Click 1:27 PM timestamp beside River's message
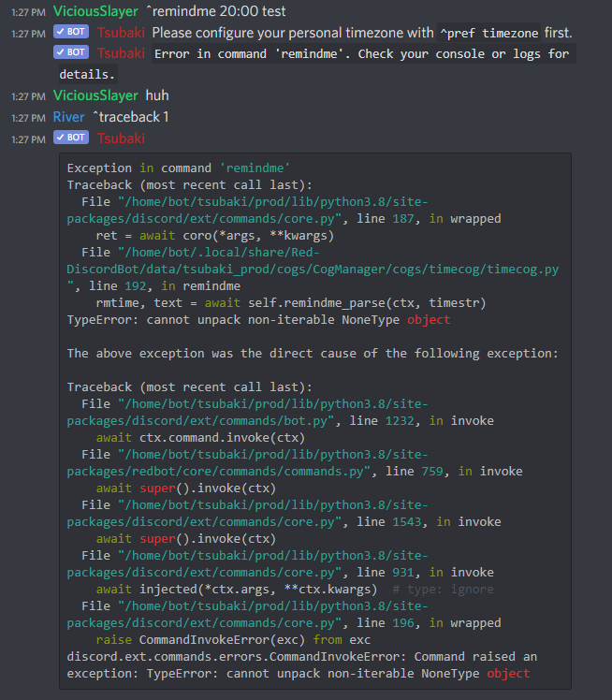 pos(29,118)
